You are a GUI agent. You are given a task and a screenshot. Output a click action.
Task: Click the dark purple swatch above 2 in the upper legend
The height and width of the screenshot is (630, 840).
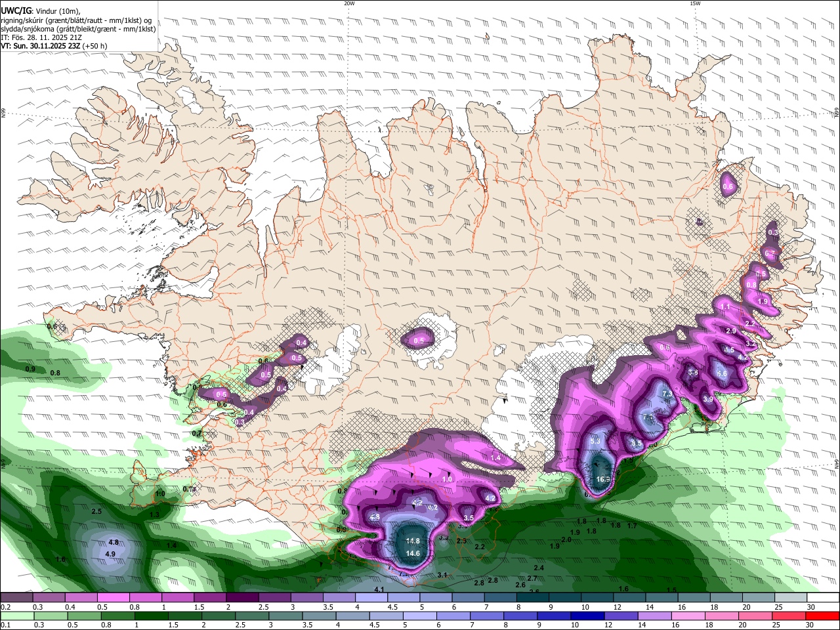241,598
